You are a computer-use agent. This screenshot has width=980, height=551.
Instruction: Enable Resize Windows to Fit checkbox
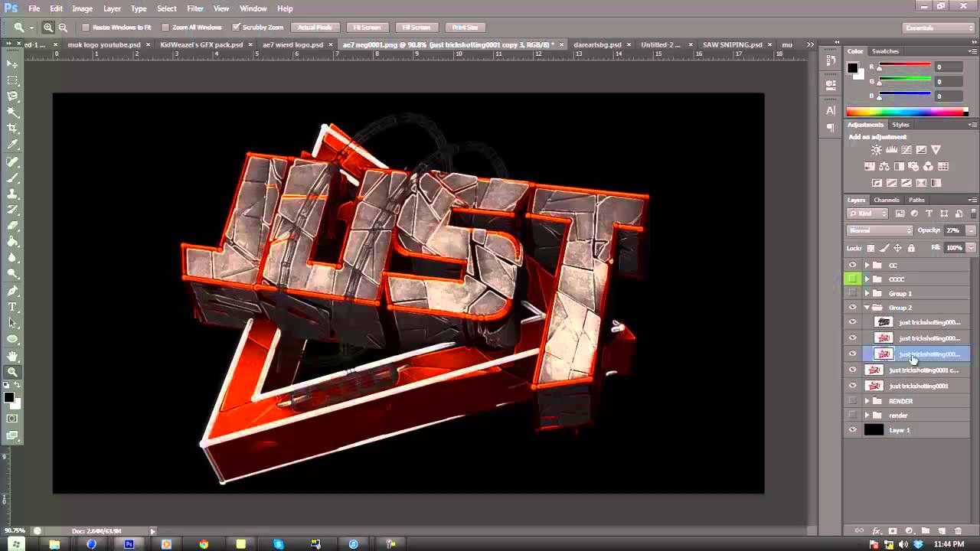point(86,28)
